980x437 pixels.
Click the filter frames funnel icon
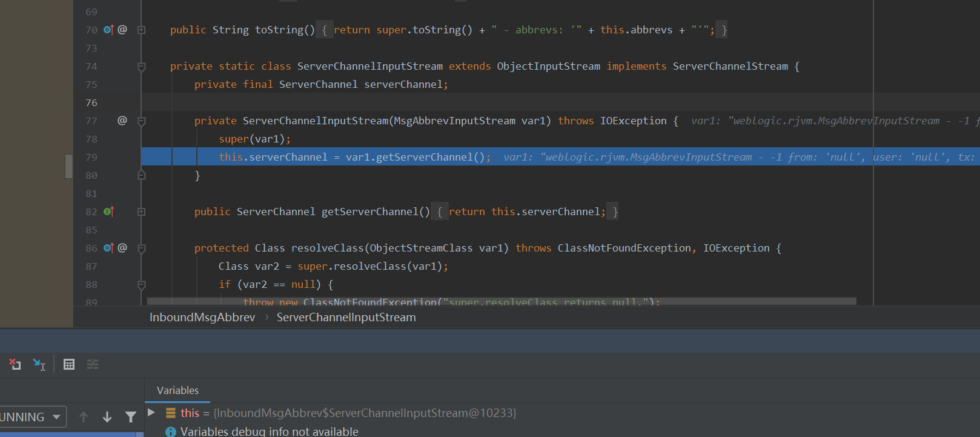point(131,417)
